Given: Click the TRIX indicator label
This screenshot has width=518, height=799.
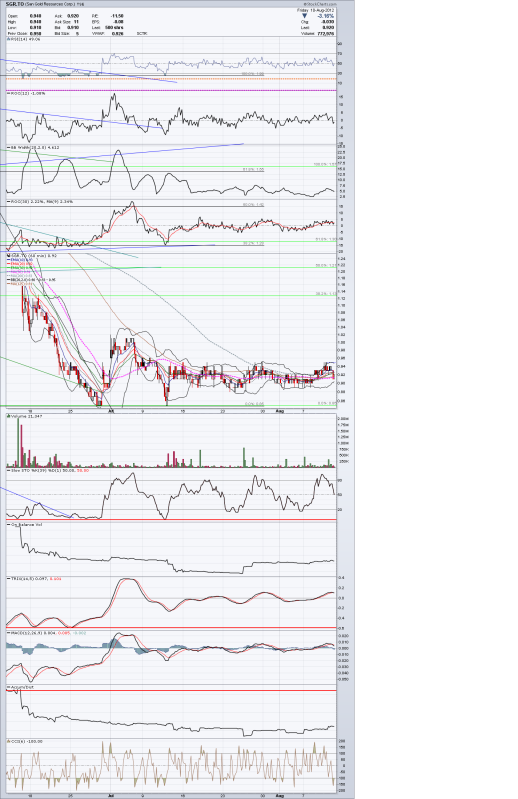Looking at the screenshot, I should [x=34, y=579].
